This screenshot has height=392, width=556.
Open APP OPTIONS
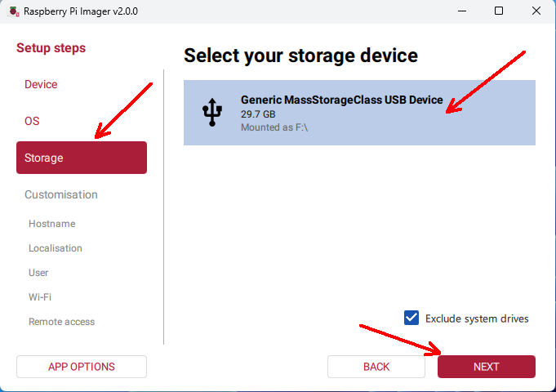(x=82, y=367)
